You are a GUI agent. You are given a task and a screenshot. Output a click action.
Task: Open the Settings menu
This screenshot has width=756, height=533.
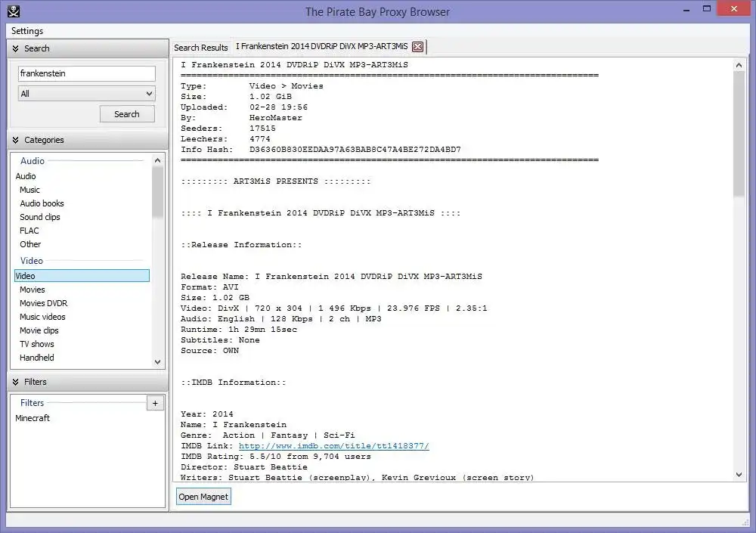[27, 31]
